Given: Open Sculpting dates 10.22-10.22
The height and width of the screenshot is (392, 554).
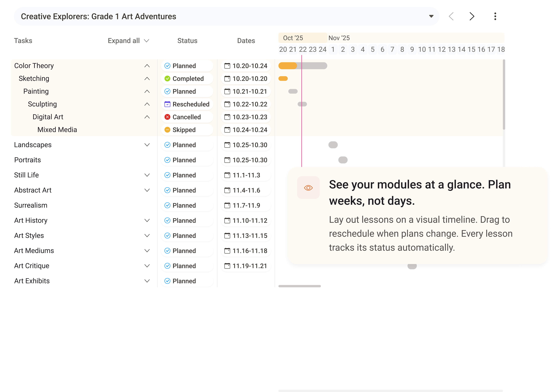Looking at the screenshot, I should [246, 104].
